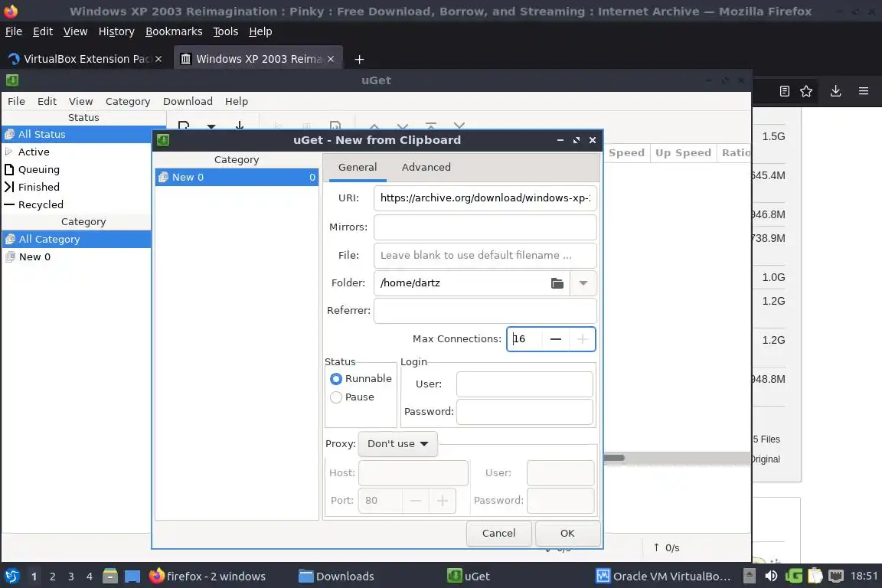Image resolution: width=882 pixels, height=588 pixels.
Task: Open Firefox hamburger application menu
Action: 864,91
